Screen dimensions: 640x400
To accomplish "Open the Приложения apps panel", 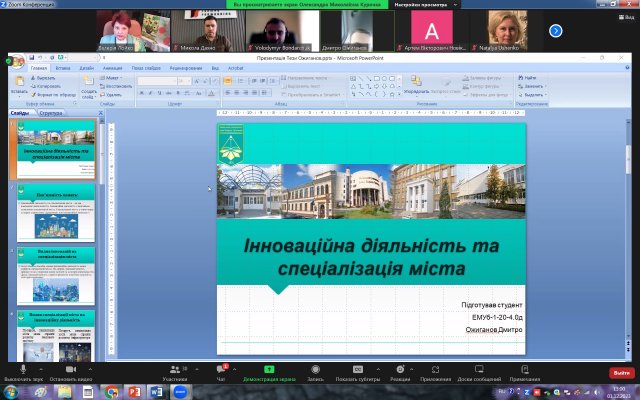I will [x=435, y=370].
